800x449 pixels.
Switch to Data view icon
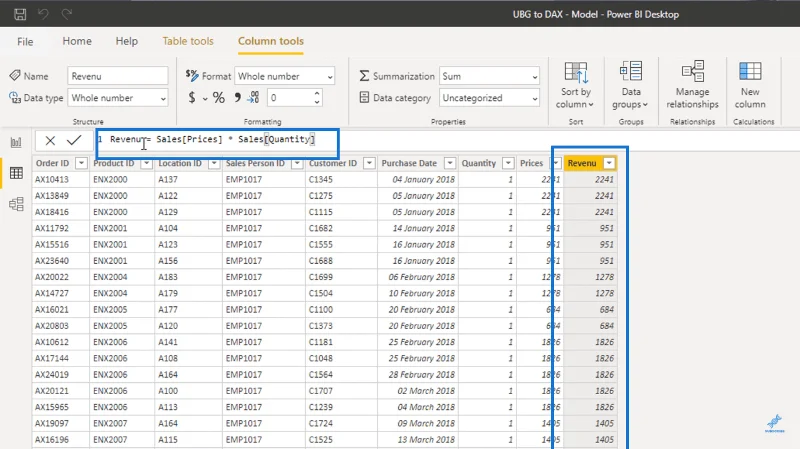[16, 173]
